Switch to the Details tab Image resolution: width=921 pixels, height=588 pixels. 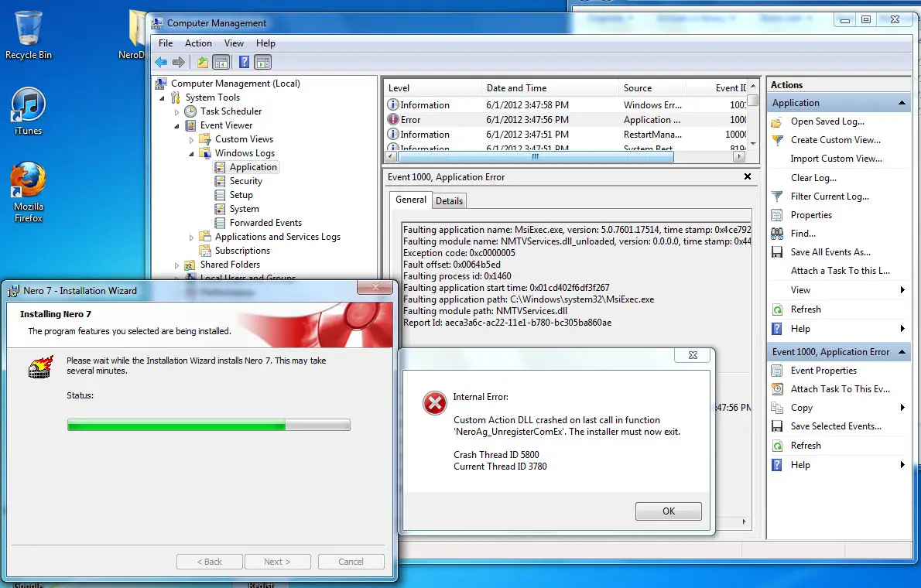450,201
